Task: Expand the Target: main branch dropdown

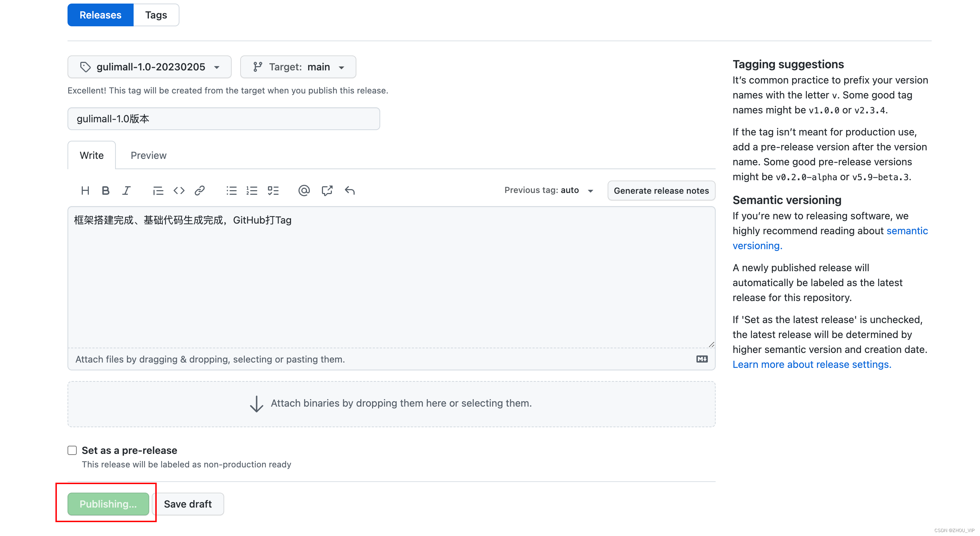Action: 298,67
